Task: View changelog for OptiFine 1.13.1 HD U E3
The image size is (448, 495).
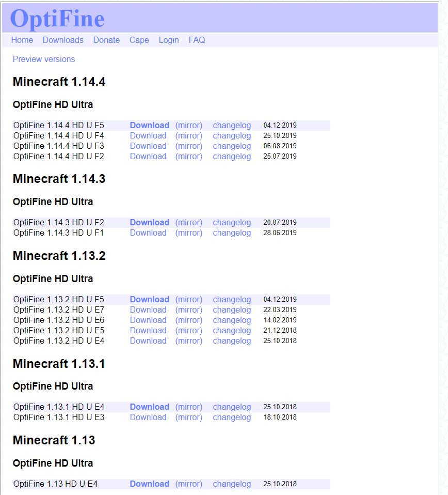Action: click(232, 417)
